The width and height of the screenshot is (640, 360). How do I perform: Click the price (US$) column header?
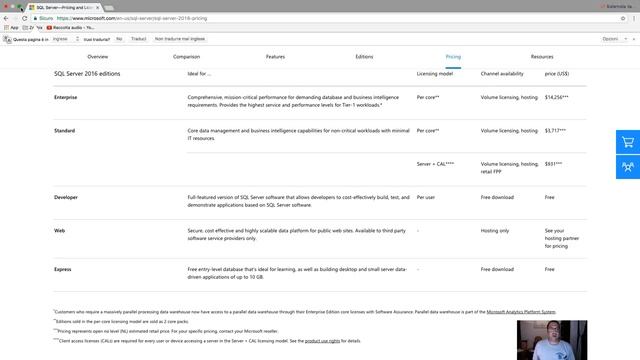point(557,74)
